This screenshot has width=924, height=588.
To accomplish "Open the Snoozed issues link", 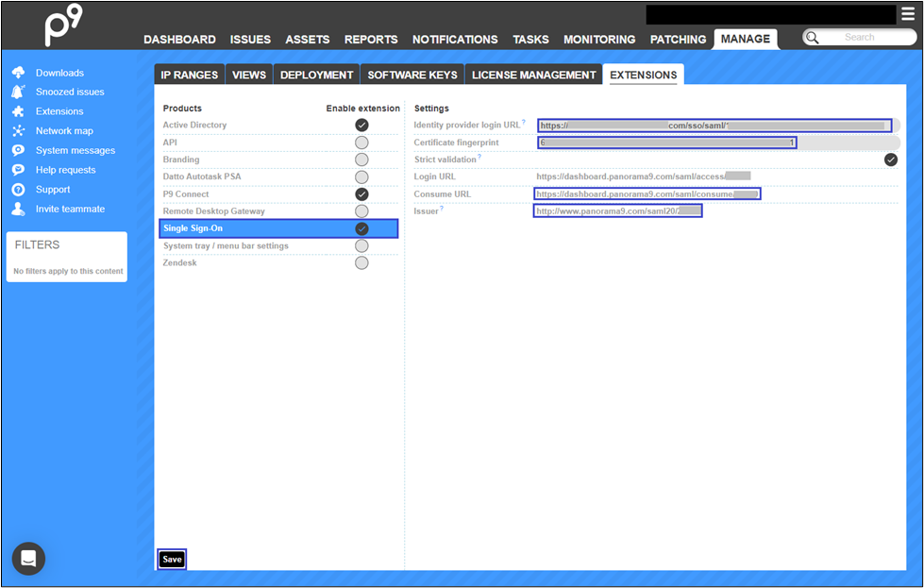I will [x=70, y=92].
